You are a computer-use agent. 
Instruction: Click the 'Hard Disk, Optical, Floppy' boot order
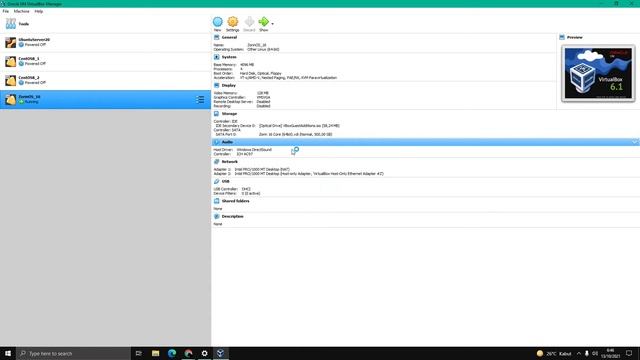pyautogui.click(x=261, y=73)
